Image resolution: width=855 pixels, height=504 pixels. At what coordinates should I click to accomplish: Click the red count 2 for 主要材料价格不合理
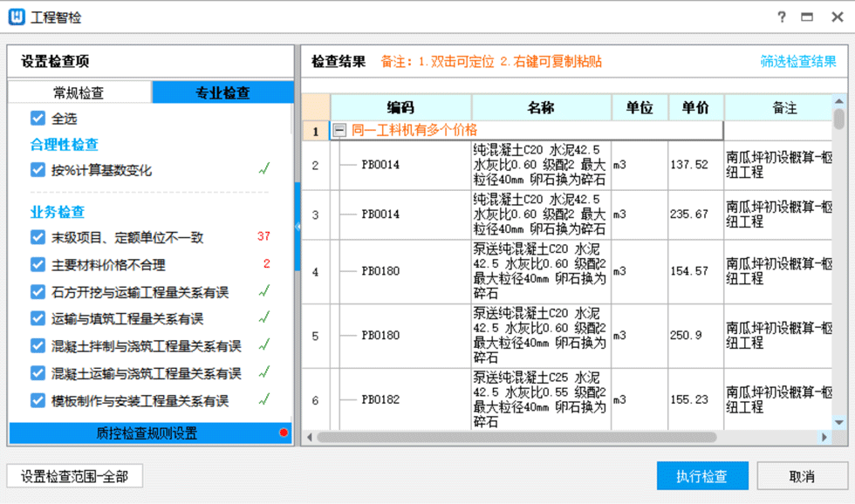click(266, 264)
